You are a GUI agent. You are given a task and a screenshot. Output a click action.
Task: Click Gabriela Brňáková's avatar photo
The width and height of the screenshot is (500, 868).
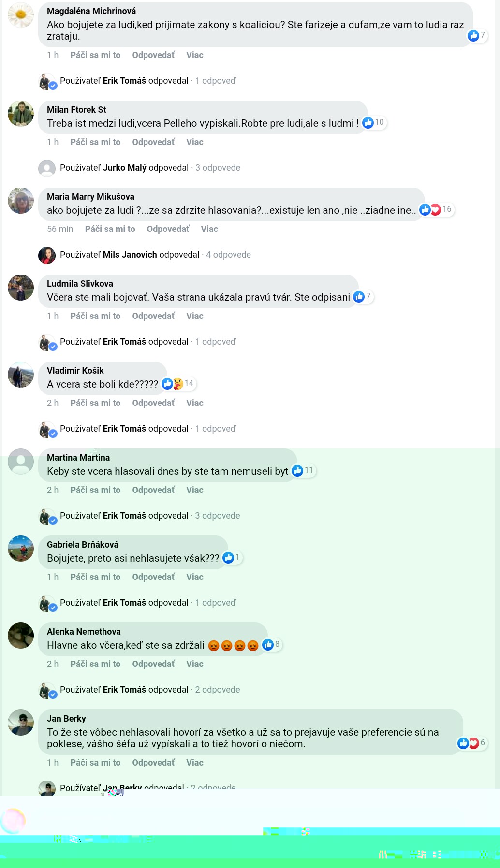pos(21,549)
